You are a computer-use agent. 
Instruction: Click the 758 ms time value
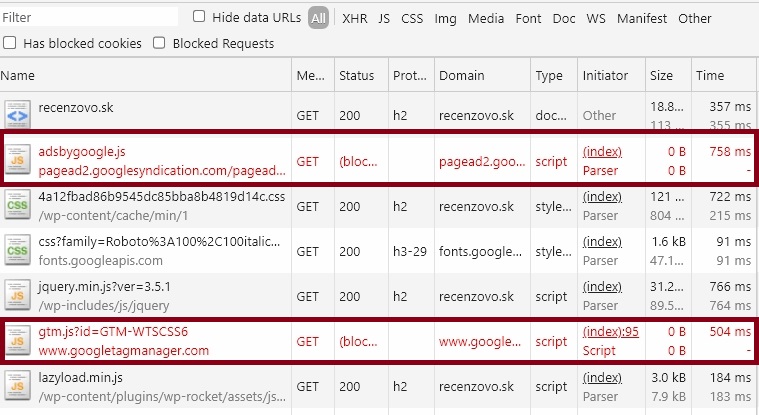coord(730,152)
